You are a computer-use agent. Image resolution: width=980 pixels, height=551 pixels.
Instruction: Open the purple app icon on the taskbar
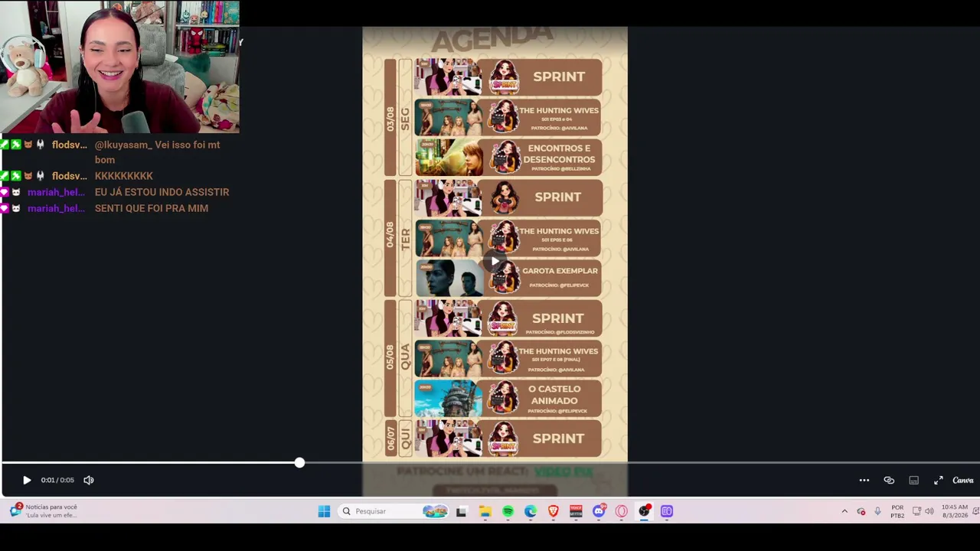point(667,511)
